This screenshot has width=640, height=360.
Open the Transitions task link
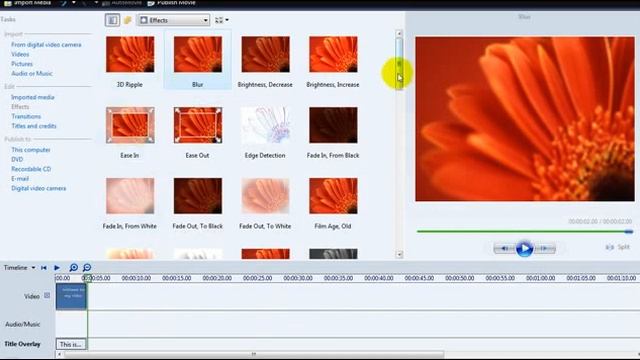26,116
